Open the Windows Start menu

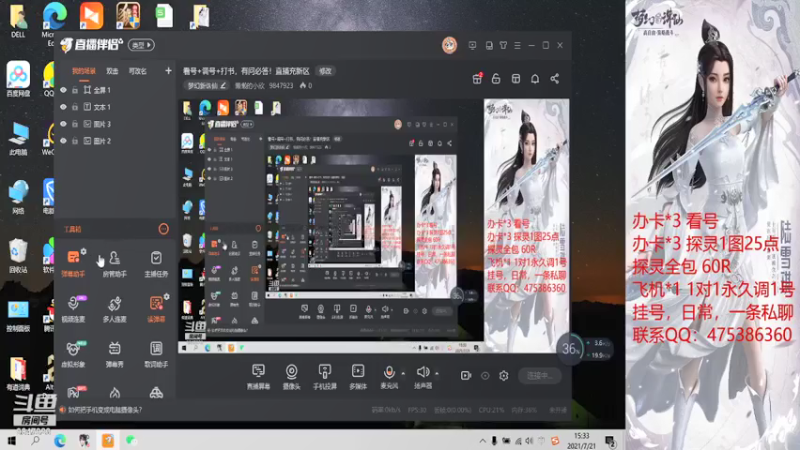(x=11, y=440)
